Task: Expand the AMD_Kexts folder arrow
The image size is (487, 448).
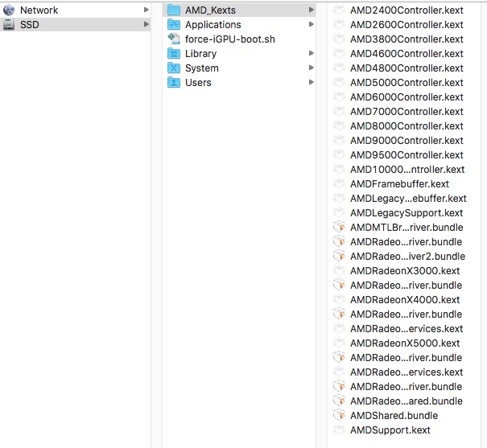Action: (x=312, y=10)
